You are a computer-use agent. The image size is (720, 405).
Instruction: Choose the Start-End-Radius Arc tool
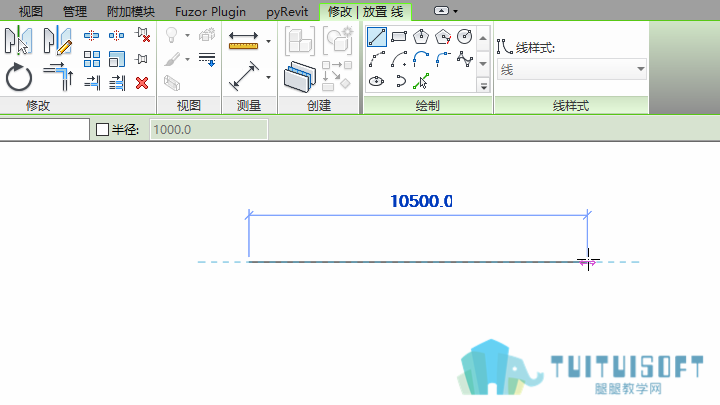tap(377, 59)
